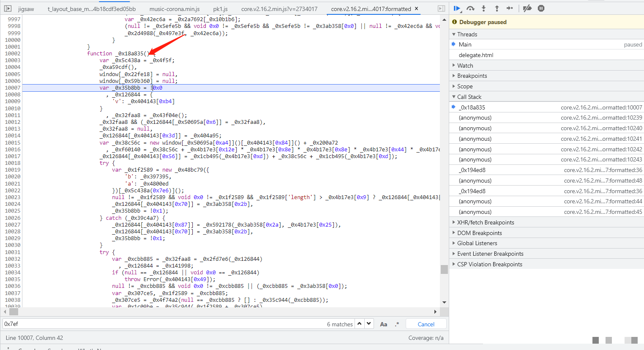Expand the Scope section
Viewport: 644px width, 350px height.
[464, 86]
